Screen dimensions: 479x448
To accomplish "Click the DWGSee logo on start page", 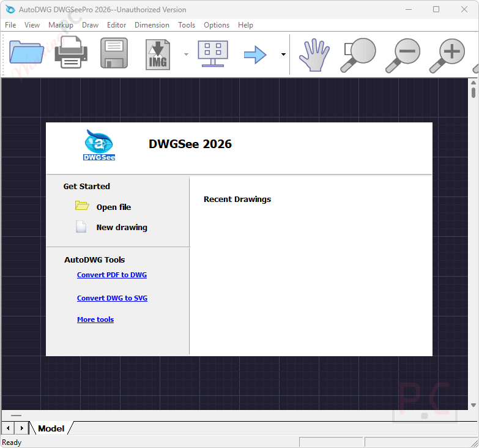I will point(99,145).
